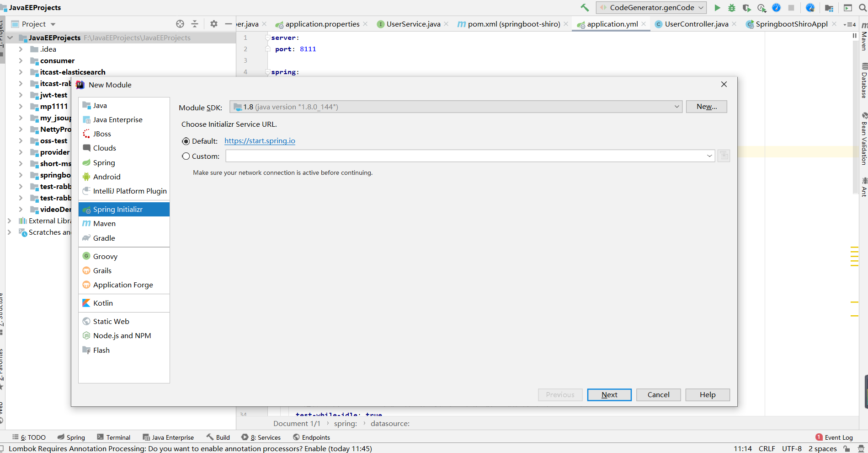The image size is (868, 453).
Task: Open Project panel settings gear
Action: tap(213, 24)
